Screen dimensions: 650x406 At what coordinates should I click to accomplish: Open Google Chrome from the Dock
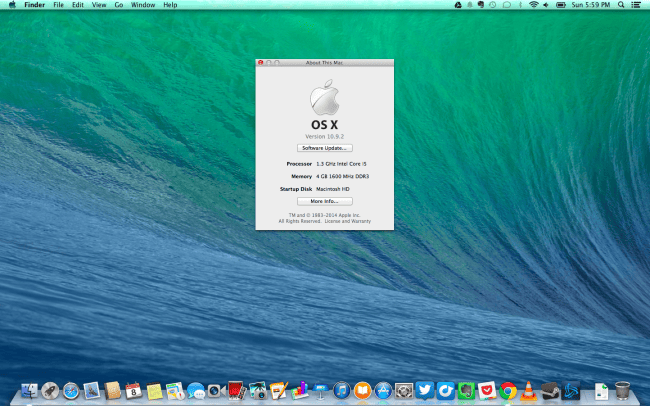click(507, 390)
